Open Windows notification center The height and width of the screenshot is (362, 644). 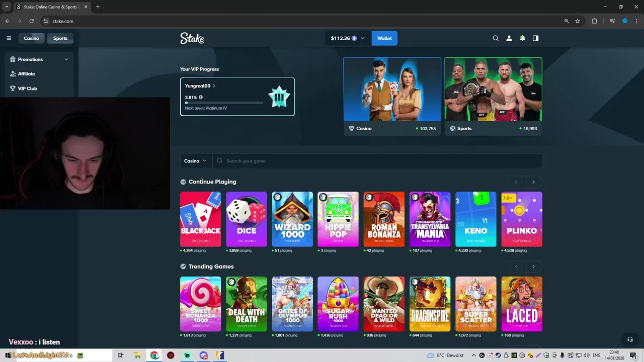tap(633, 355)
